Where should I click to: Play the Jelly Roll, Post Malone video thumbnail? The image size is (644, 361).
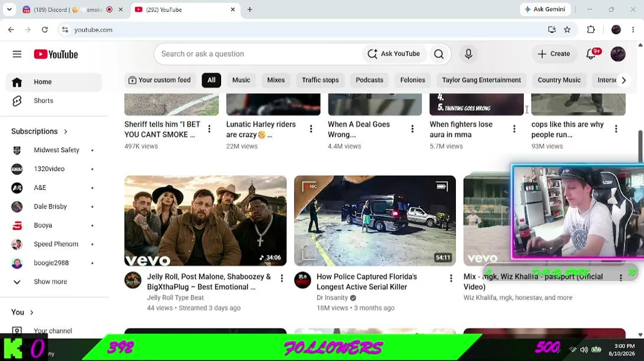click(x=206, y=221)
